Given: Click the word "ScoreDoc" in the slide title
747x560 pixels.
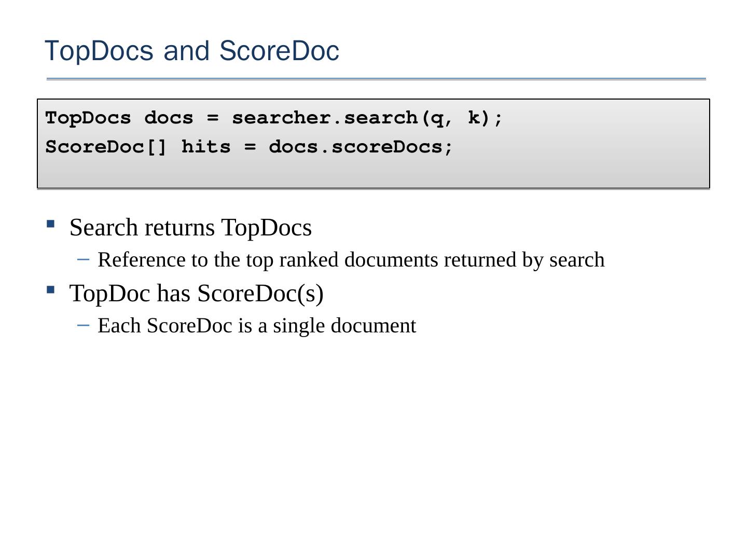Looking at the screenshot, I should tap(279, 51).
